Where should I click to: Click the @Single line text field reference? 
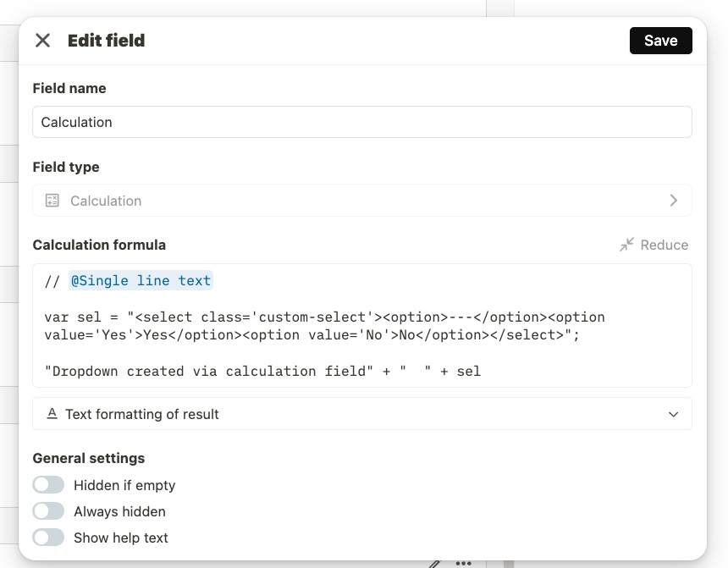[x=141, y=280]
